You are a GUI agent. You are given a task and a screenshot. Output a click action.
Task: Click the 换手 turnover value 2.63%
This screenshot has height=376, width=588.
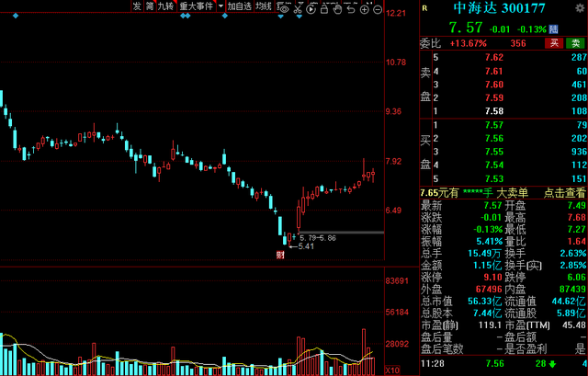tap(573, 254)
